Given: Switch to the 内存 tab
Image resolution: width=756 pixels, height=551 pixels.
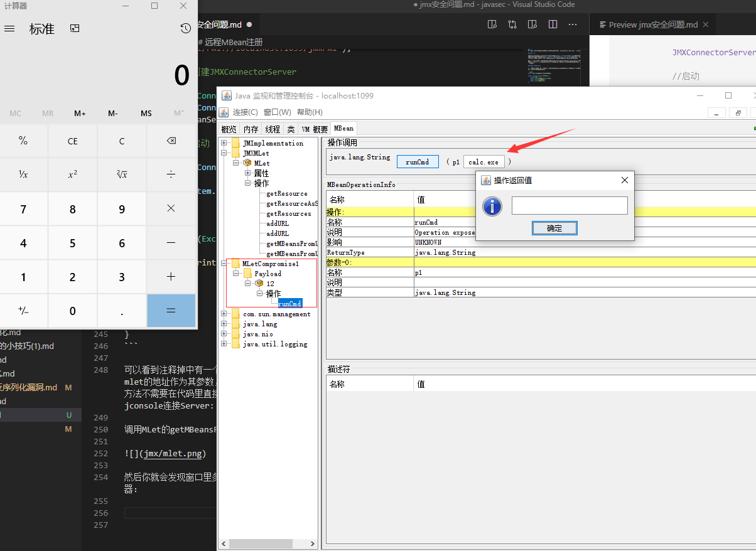Looking at the screenshot, I should click(x=251, y=129).
